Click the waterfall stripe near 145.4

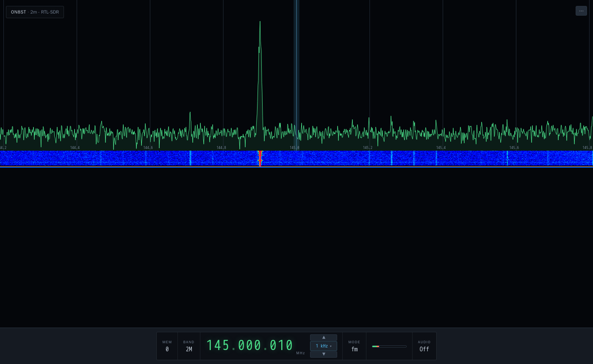(436, 158)
